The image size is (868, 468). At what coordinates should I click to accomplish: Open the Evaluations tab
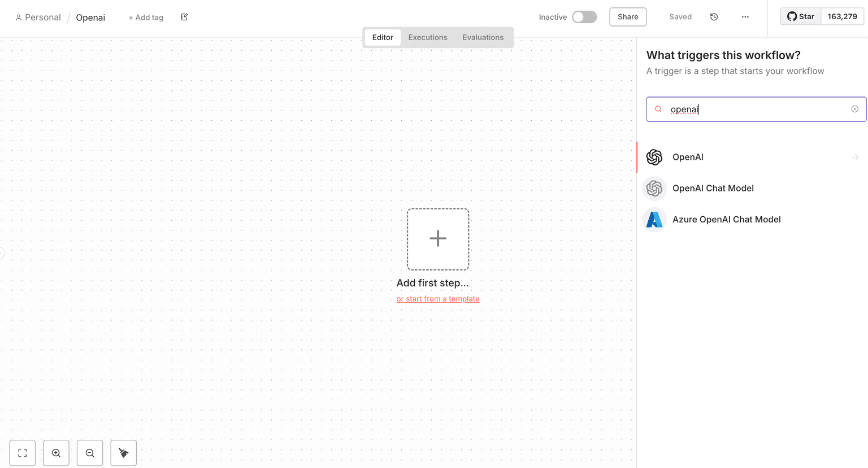(x=483, y=37)
